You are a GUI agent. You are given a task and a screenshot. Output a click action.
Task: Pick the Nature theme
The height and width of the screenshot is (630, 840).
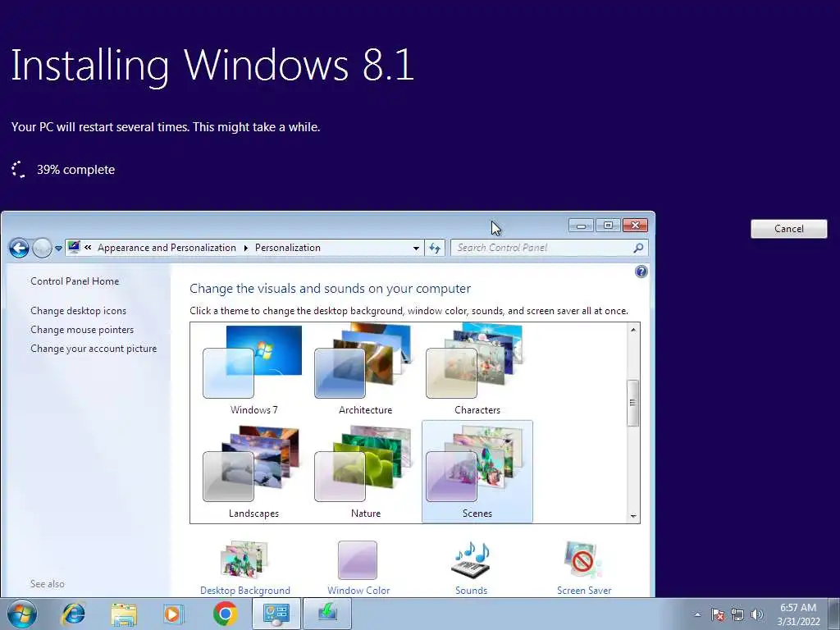(x=365, y=472)
